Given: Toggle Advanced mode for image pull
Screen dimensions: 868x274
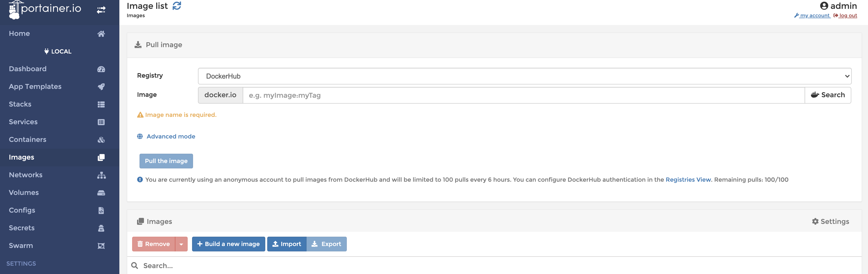Looking at the screenshot, I should point(170,137).
